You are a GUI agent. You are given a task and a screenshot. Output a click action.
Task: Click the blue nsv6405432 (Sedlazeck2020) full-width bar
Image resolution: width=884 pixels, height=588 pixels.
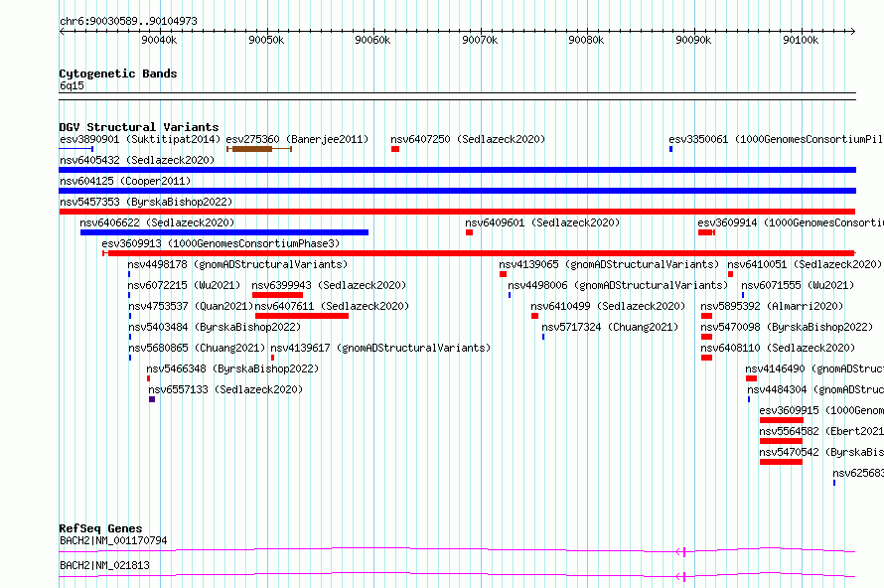(x=457, y=170)
